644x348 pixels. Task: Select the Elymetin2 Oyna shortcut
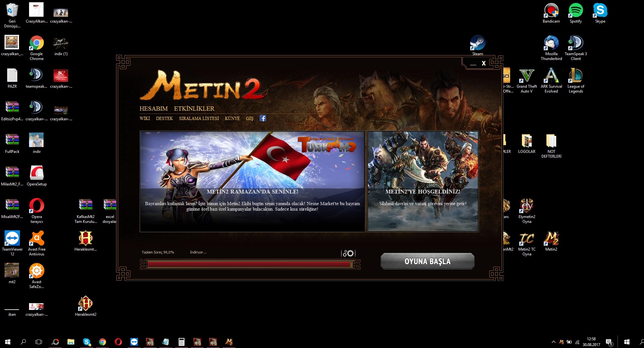(x=527, y=211)
